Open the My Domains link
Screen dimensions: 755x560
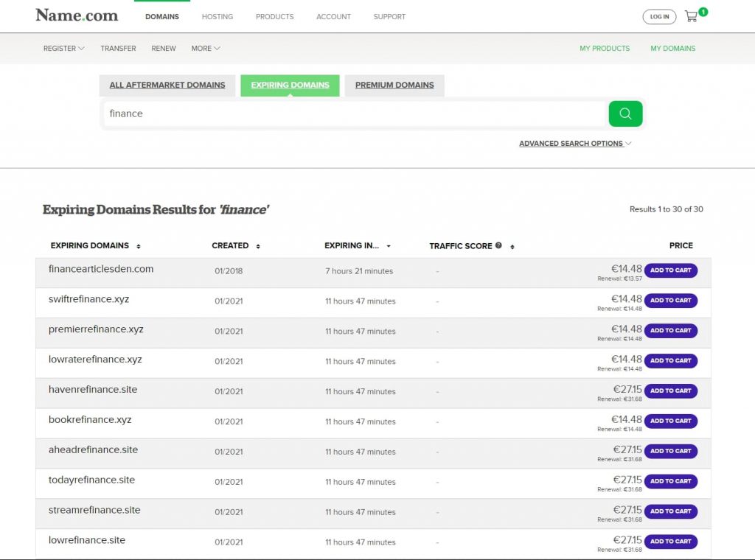pyautogui.click(x=672, y=49)
